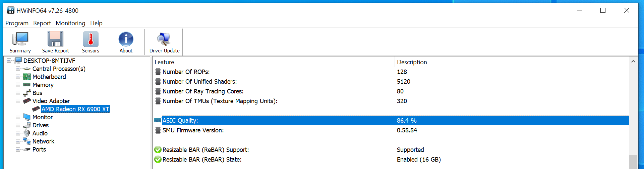Image resolution: width=644 pixels, height=169 pixels.
Task: Select the Ports tree item
Action: tap(39, 150)
